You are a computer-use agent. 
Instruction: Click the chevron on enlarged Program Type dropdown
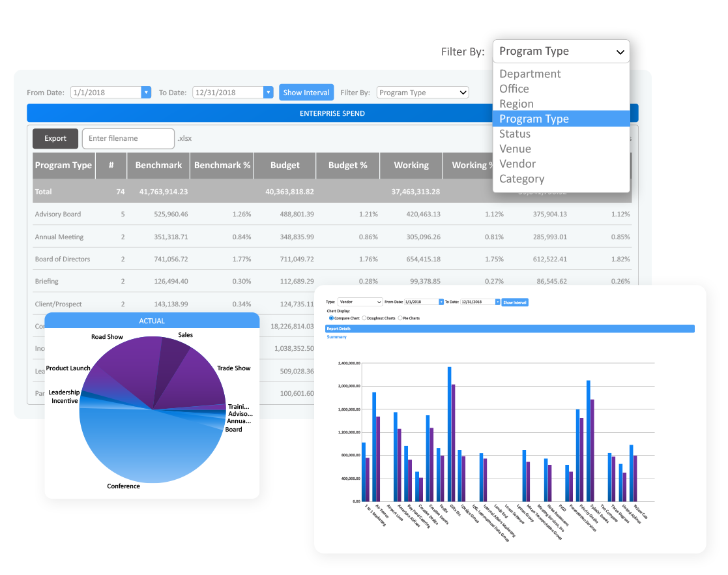620,52
